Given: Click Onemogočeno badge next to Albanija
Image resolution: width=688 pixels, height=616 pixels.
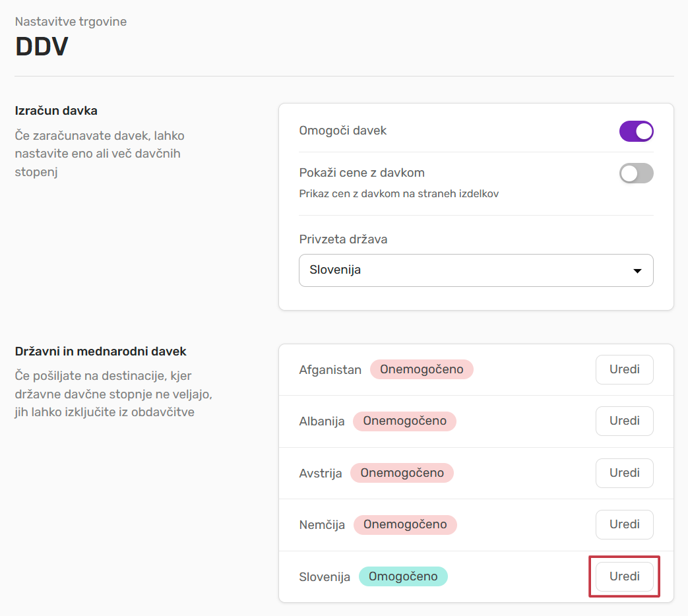Looking at the screenshot, I should tap(404, 421).
